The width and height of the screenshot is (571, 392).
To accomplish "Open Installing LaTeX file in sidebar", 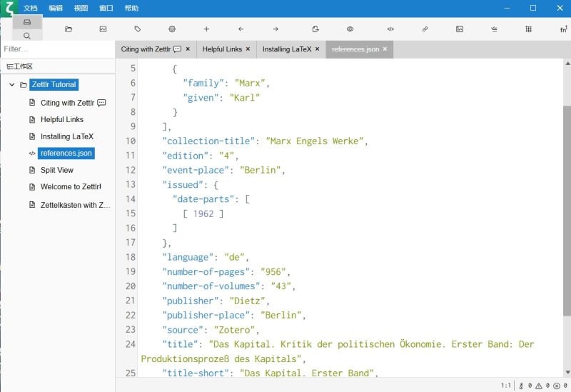I will click(67, 136).
